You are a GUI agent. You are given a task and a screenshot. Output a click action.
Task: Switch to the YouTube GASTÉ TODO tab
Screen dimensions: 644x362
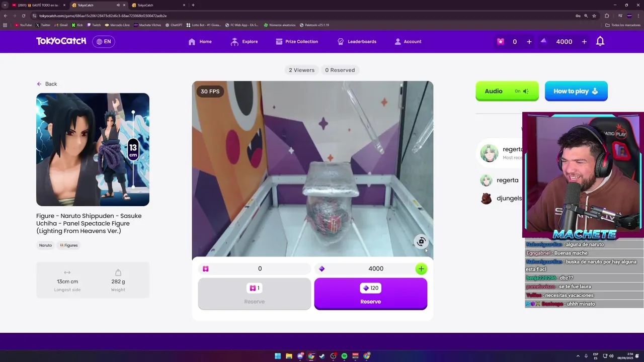(38, 5)
